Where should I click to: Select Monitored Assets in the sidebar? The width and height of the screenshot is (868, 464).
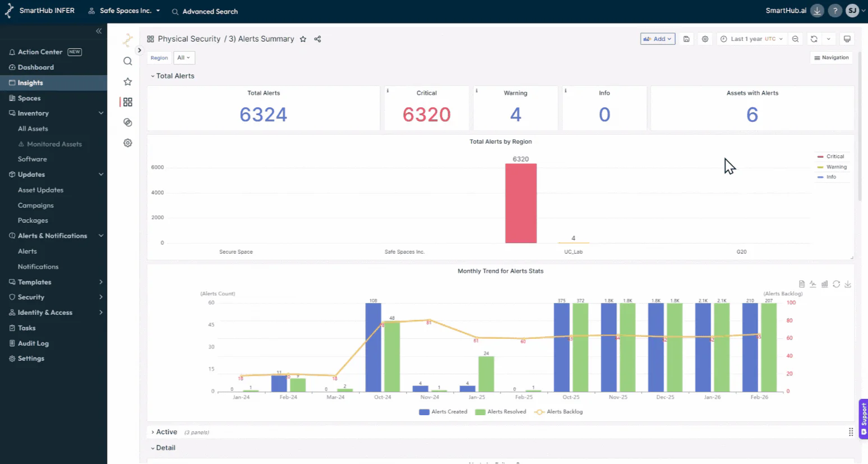pos(54,144)
